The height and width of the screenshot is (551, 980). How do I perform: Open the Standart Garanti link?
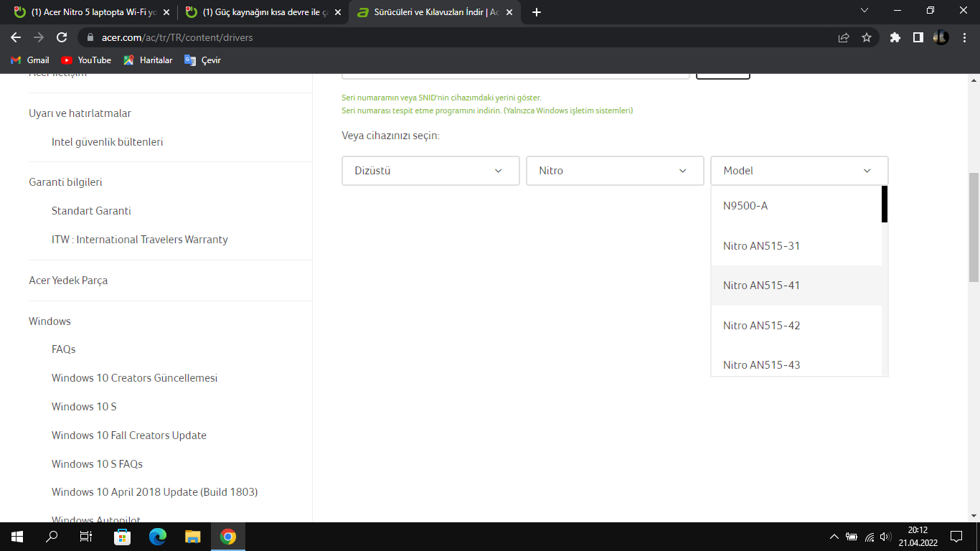coord(91,211)
